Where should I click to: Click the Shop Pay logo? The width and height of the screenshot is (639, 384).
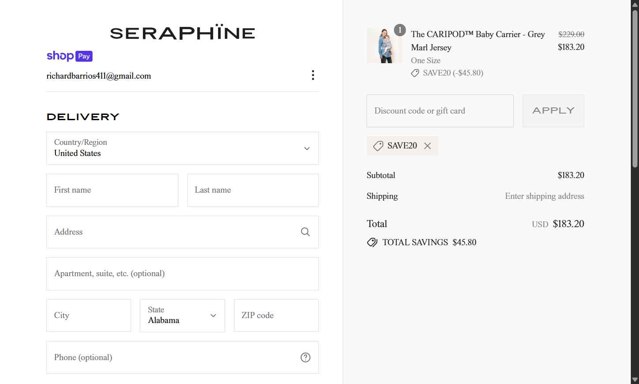click(70, 56)
